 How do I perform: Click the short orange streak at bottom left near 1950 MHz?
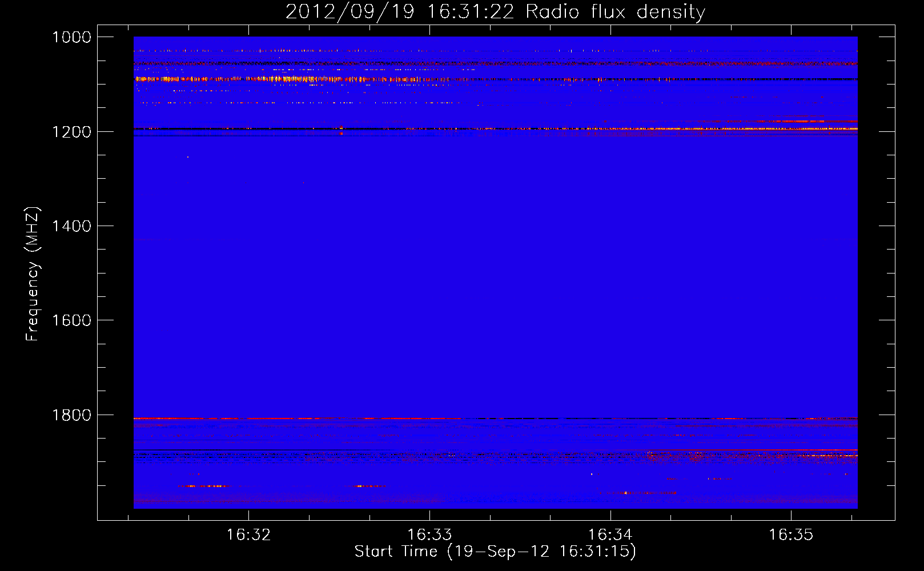(x=202, y=486)
